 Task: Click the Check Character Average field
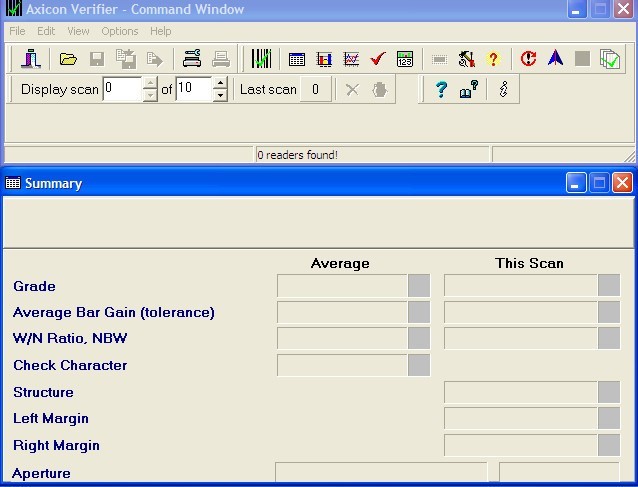pyautogui.click(x=342, y=365)
